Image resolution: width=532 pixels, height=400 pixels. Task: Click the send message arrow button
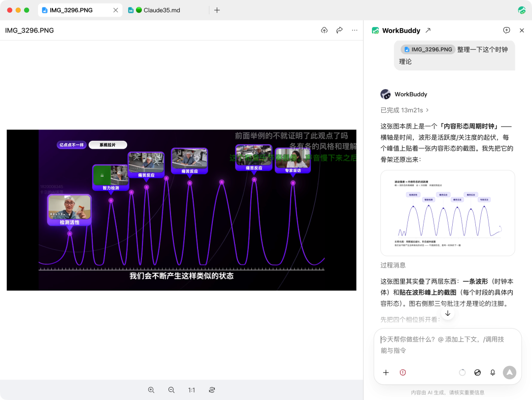click(x=509, y=372)
